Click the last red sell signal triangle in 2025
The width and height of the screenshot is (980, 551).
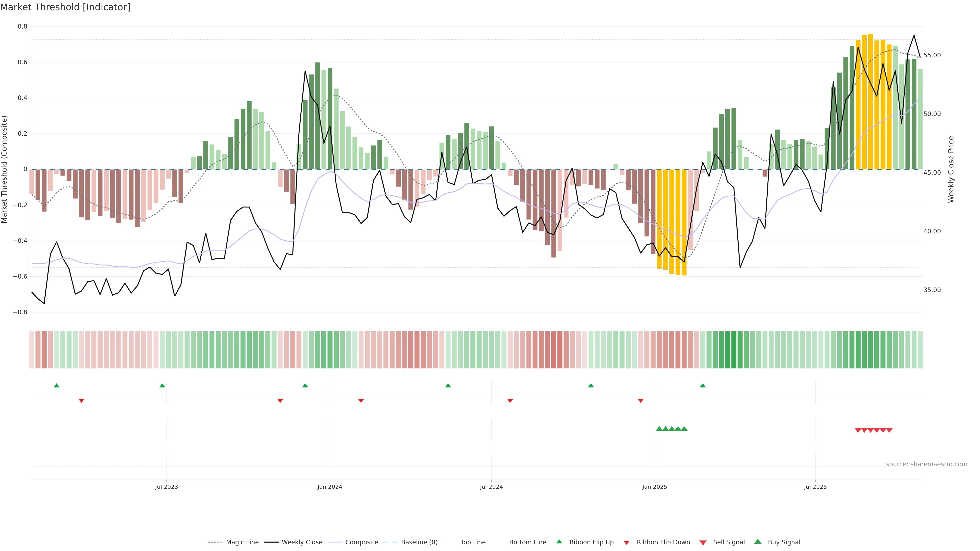tap(889, 430)
